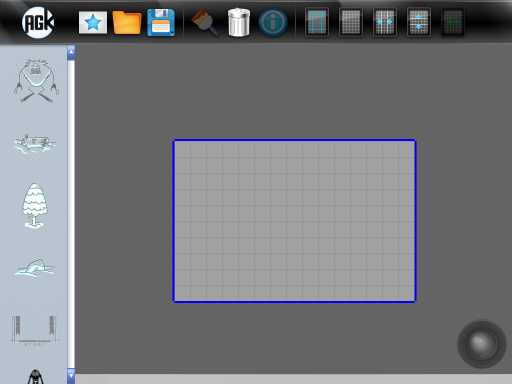
Task: Select the dark green grid icon
Action: (453, 22)
